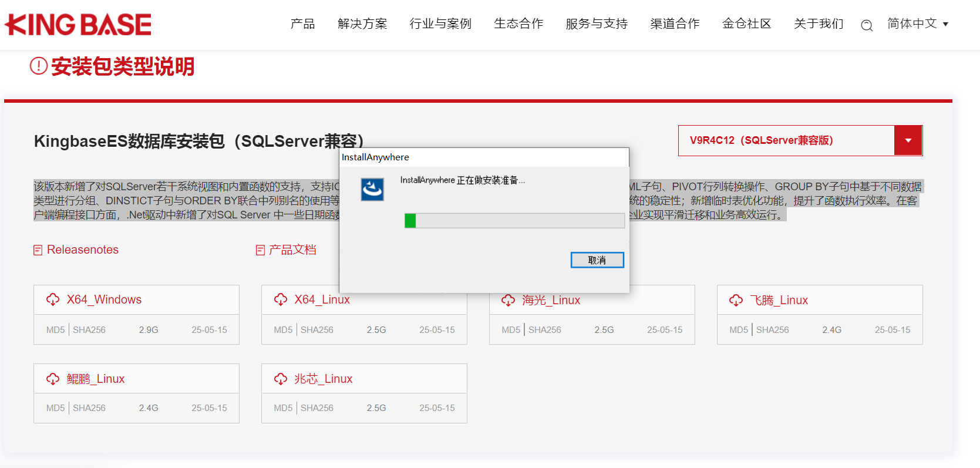Open the X64_Linux download link
Image resolution: width=980 pixels, height=468 pixels.
tap(322, 299)
